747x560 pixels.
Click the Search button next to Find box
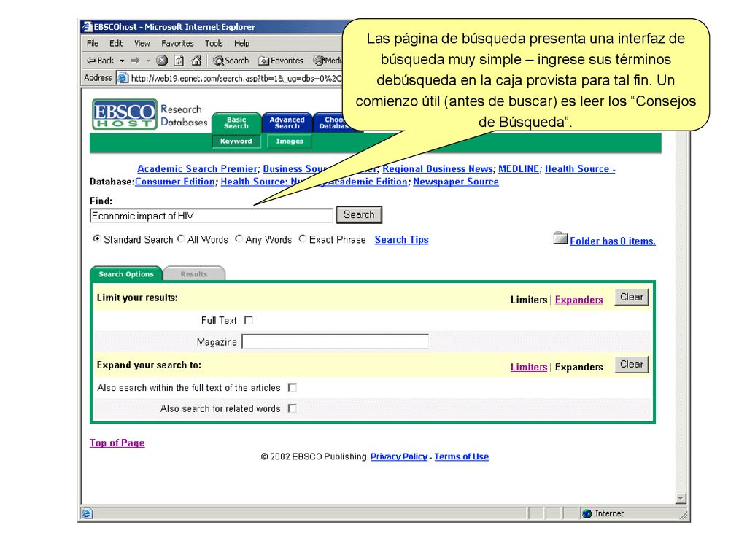(x=359, y=215)
